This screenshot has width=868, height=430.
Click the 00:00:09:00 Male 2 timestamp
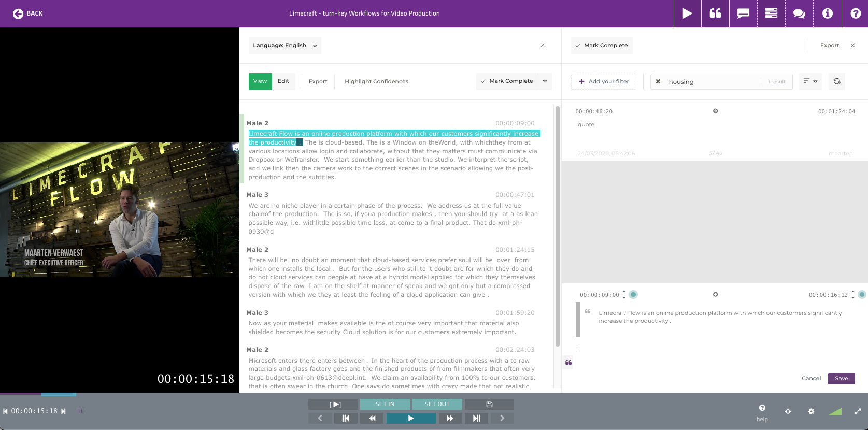(515, 123)
